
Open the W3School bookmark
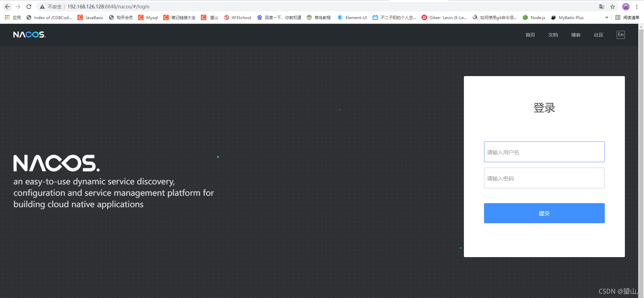pyautogui.click(x=237, y=17)
